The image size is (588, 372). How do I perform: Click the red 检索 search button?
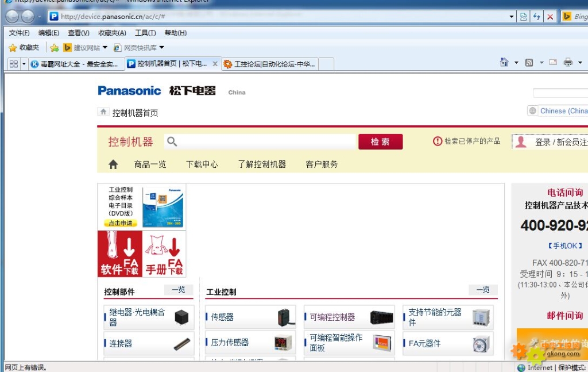pos(380,141)
